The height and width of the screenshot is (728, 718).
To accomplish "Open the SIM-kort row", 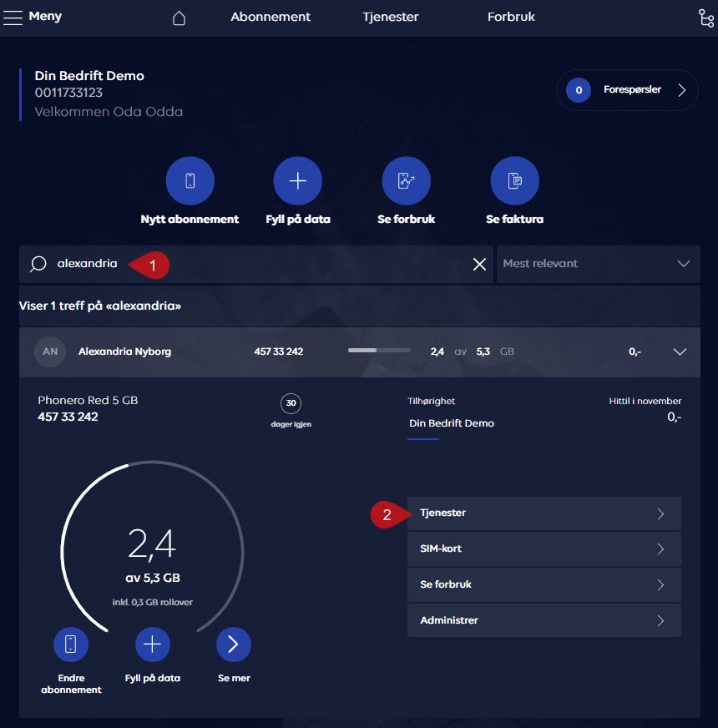I will click(x=544, y=549).
